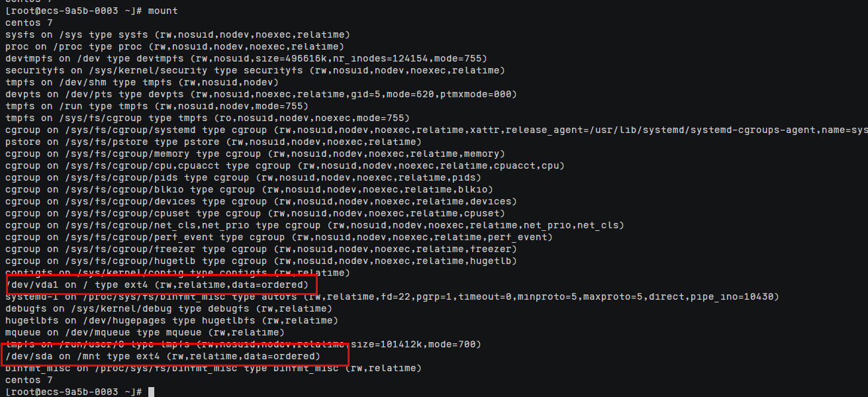Image resolution: width=868 pixels, height=397 pixels.
Task: Click the highlighted /dev/sda on /mnt line
Action: 163,357
